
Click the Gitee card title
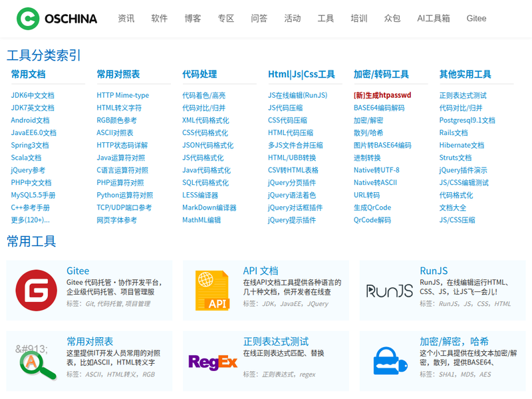[78, 271]
